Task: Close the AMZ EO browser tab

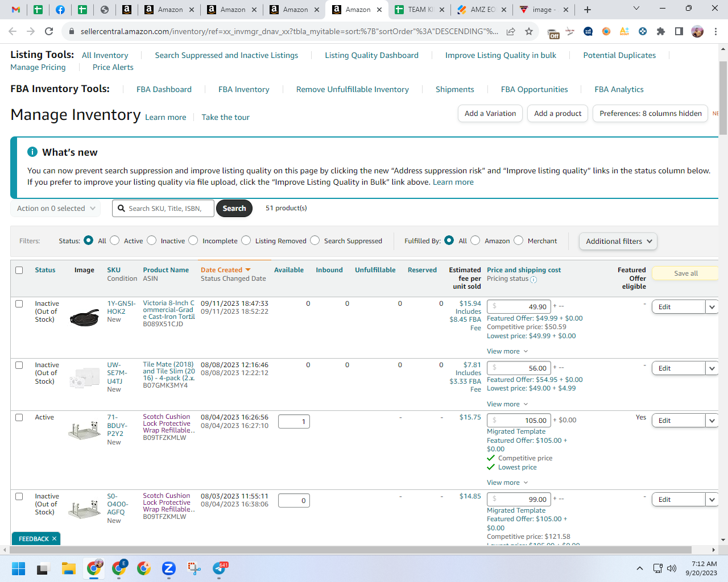Action: click(x=504, y=10)
